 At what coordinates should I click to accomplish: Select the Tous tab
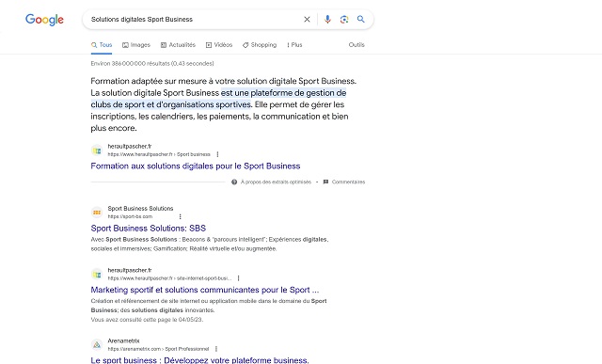[102, 45]
